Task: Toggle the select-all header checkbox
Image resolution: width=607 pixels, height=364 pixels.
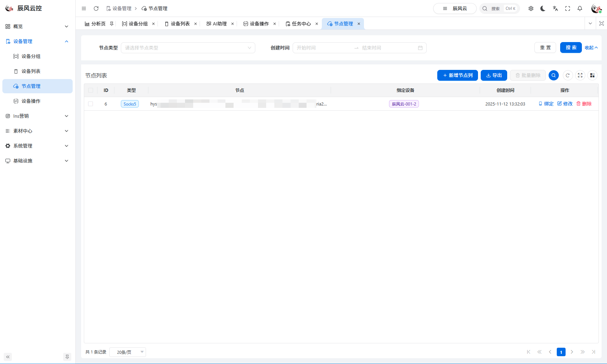Action: [91, 90]
